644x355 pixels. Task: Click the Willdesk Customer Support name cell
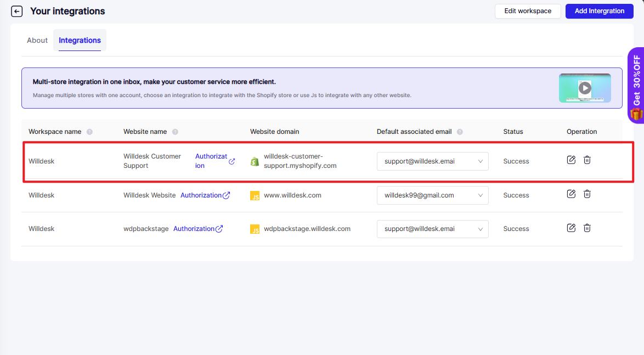click(152, 161)
